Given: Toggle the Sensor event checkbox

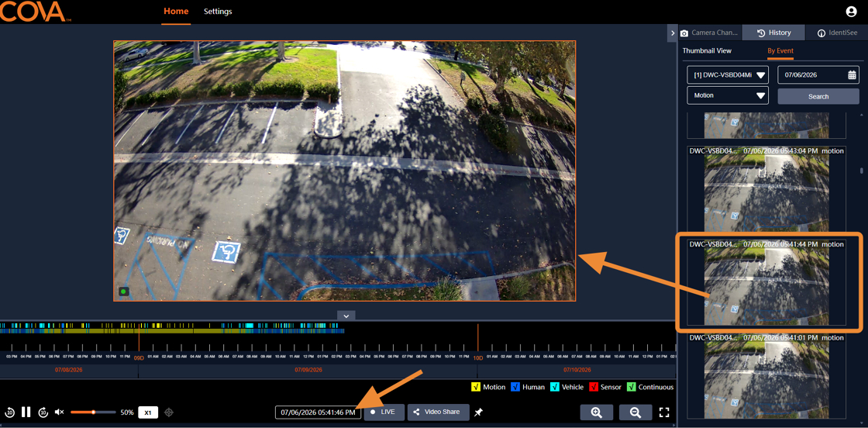Looking at the screenshot, I should click(x=594, y=387).
